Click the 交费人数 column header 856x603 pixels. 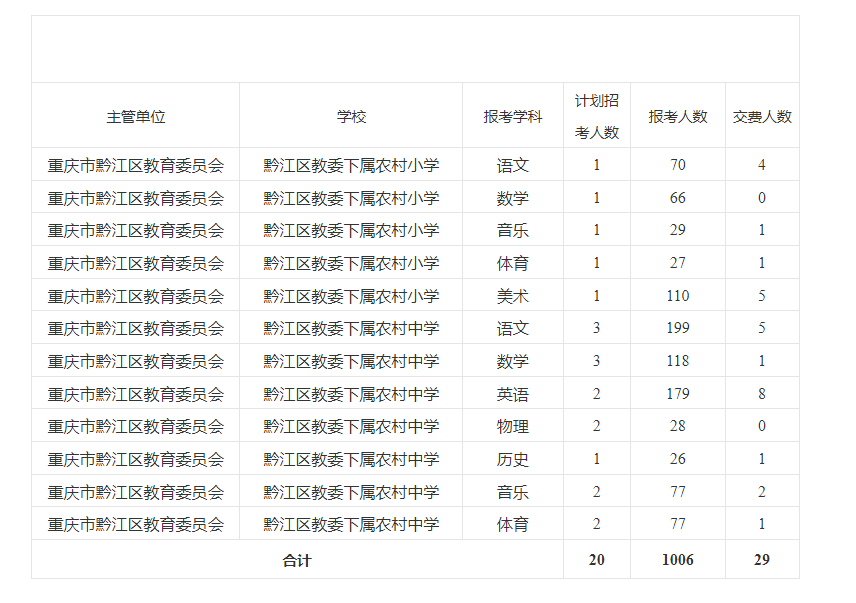point(761,116)
